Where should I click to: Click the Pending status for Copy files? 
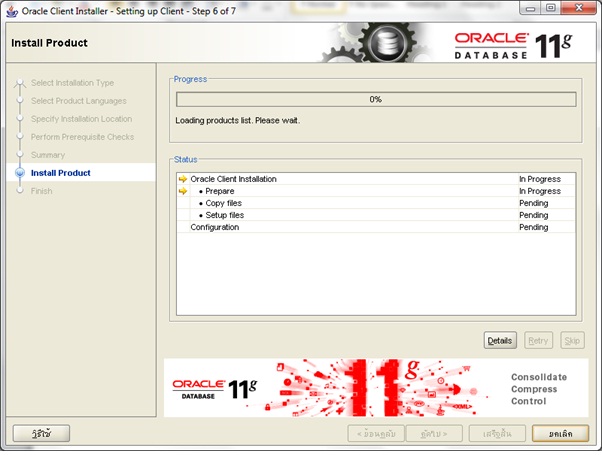(534, 203)
